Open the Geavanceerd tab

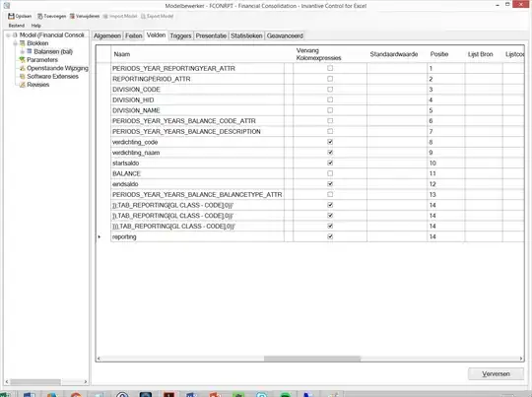(285, 35)
